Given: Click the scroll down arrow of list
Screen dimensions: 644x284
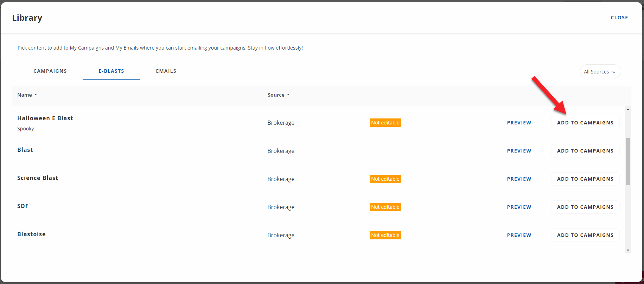Looking at the screenshot, I should 628,250.
